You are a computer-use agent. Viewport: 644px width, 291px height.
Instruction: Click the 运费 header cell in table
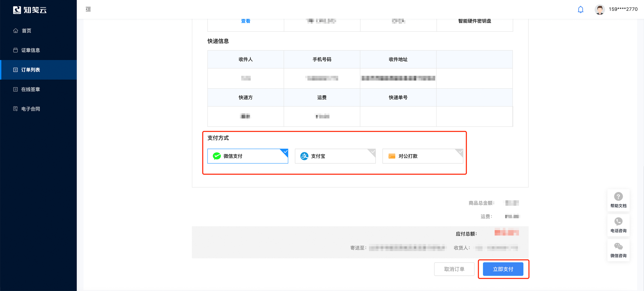tap(322, 97)
